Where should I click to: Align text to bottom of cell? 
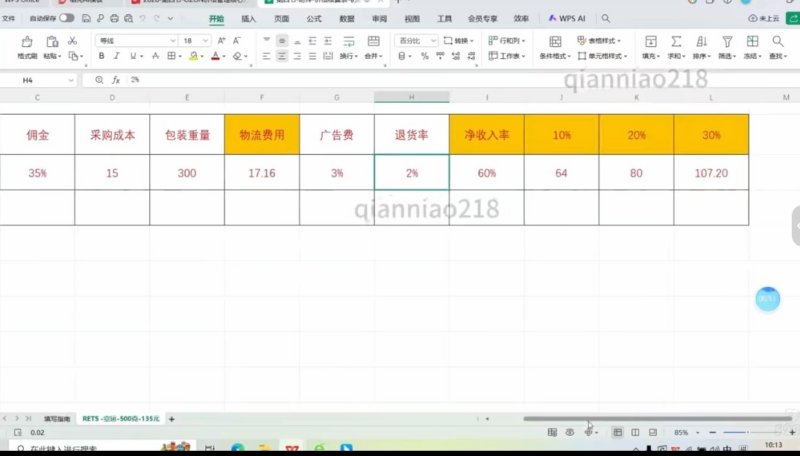[x=297, y=40]
